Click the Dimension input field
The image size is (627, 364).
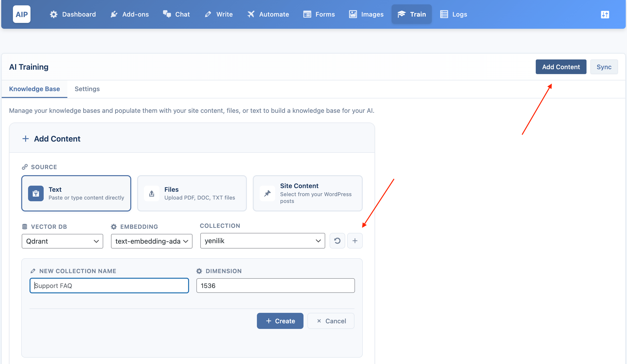point(275,286)
